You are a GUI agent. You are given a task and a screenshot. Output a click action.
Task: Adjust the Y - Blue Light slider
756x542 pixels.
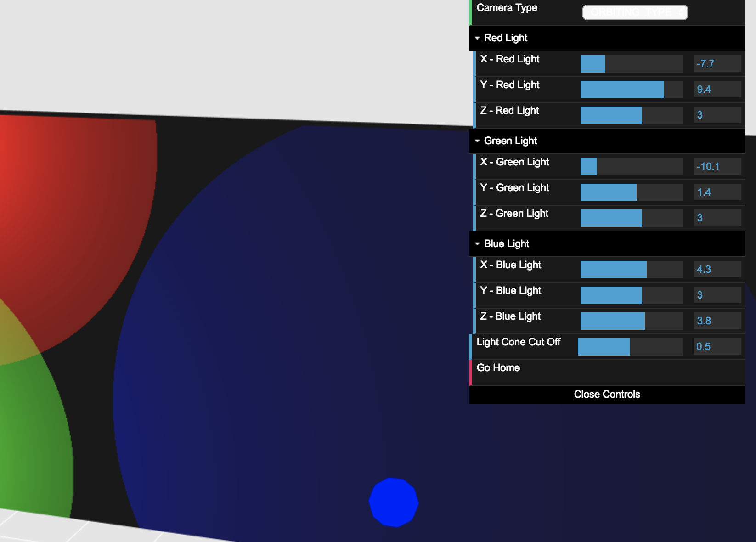(x=632, y=295)
